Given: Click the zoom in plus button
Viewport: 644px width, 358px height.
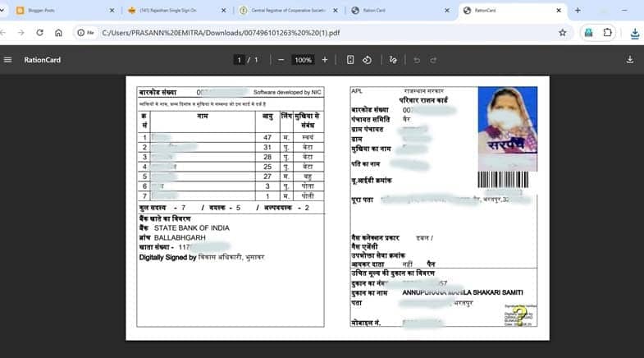Looking at the screenshot, I should (325, 60).
